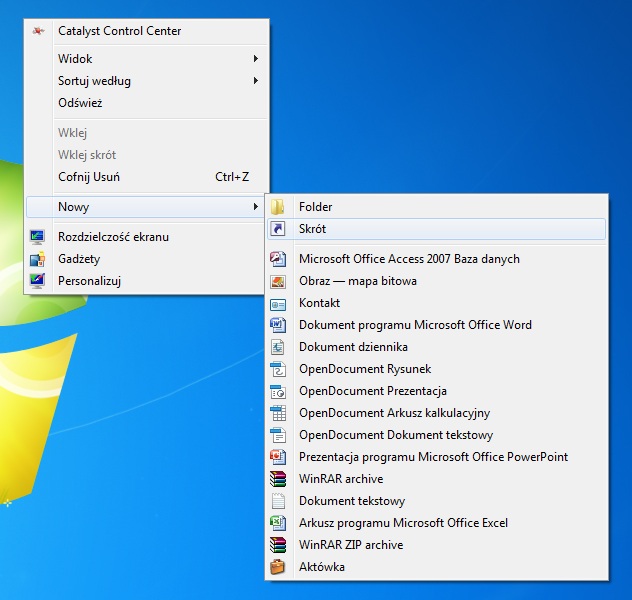Create new Obraz — mapa bitowa

437,281
